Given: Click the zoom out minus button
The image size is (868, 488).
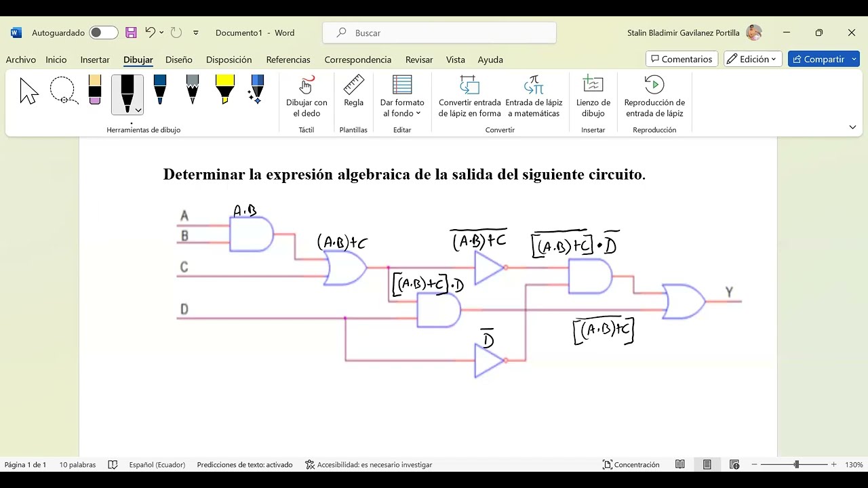Looking at the screenshot, I should click(x=755, y=465).
